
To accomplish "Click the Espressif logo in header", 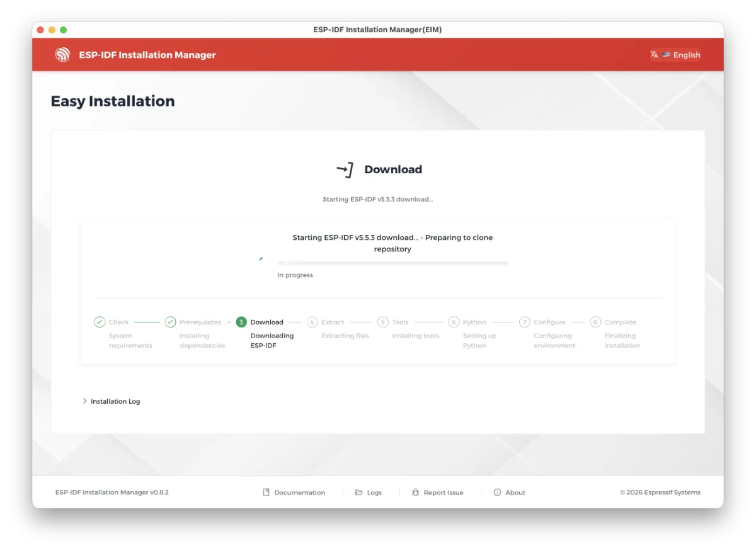I will [x=62, y=55].
